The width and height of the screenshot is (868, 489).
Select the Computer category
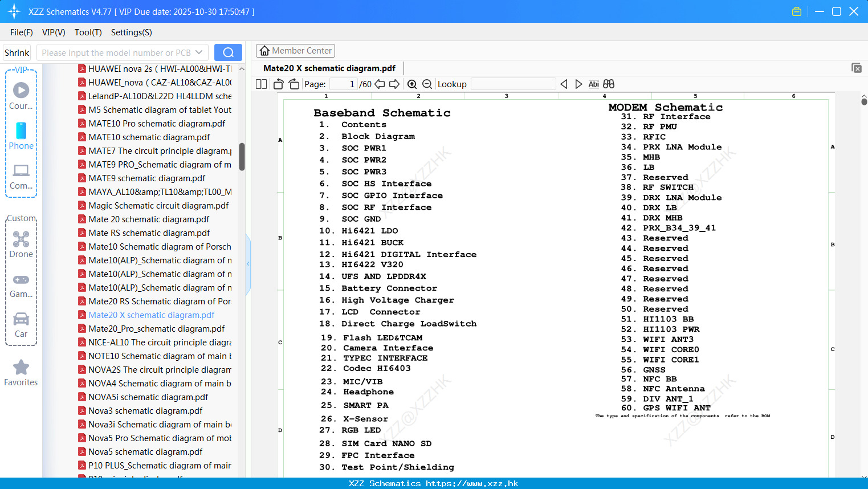[21, 176]
